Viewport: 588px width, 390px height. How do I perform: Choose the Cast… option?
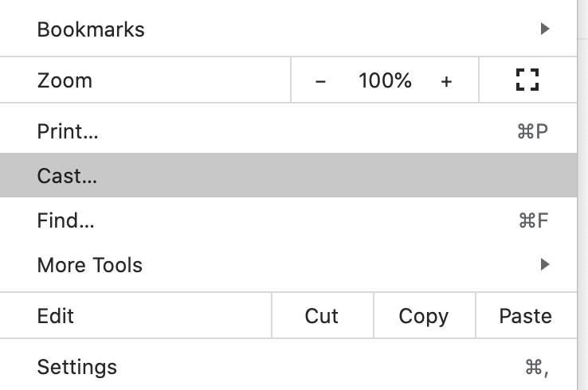click(x=67, y=175)
